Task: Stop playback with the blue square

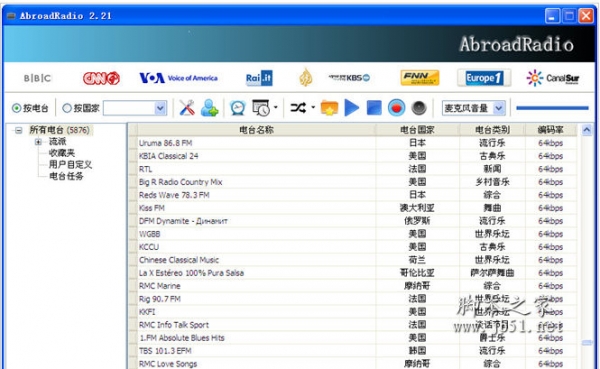Action: (x=374, y=108)
